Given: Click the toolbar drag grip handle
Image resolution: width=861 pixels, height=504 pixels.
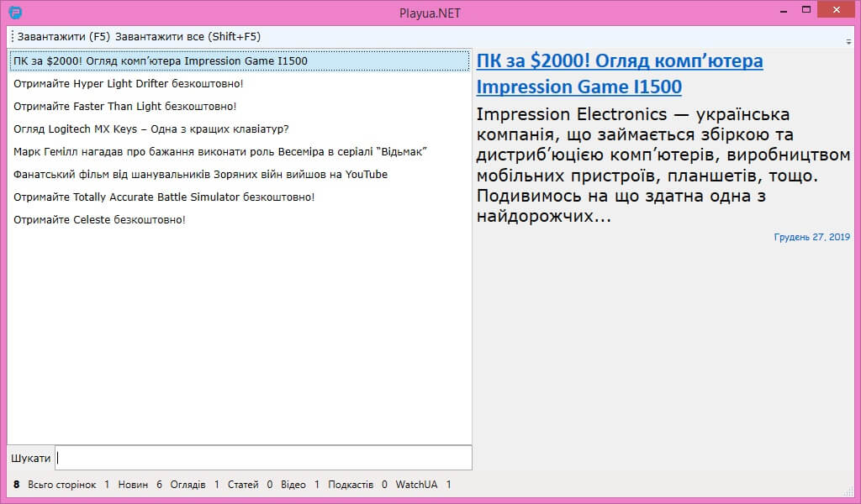Looking at the screenshot, I should tap(12, 37).
